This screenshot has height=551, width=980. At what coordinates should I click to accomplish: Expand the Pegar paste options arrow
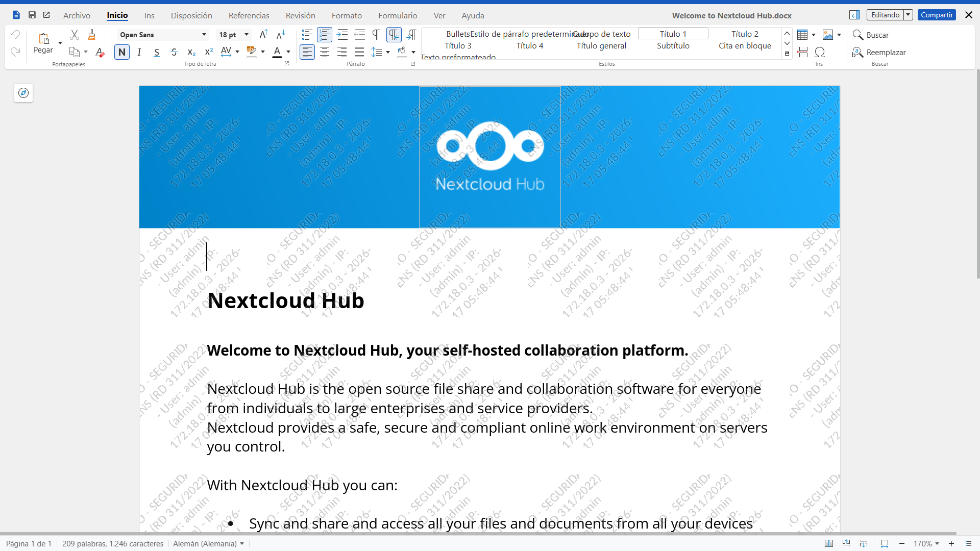point(60,43)
